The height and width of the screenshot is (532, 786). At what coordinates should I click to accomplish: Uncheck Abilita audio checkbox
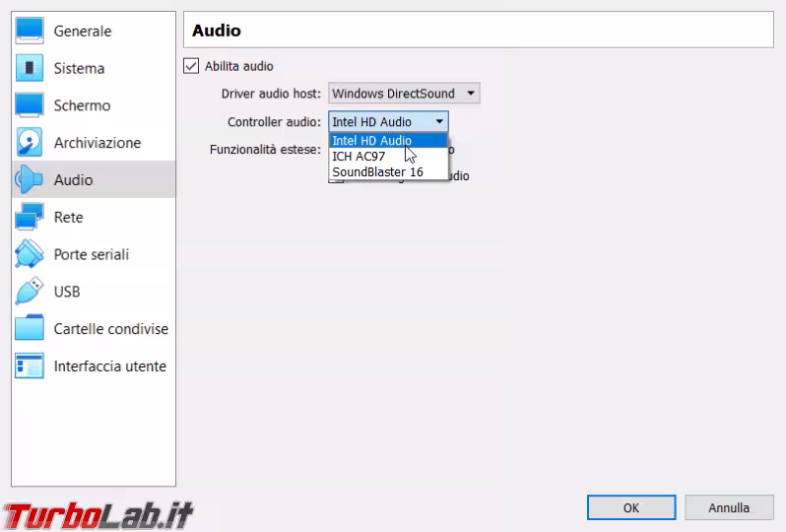point(191,66)
